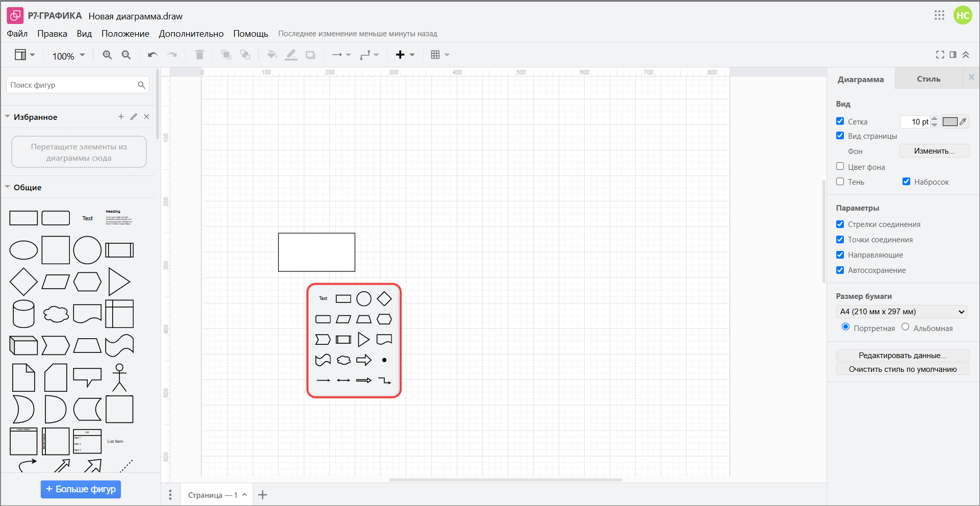Open the table insert dropdown
The height and width of the screenshot is (506, 980).
(x=440, y=55)
